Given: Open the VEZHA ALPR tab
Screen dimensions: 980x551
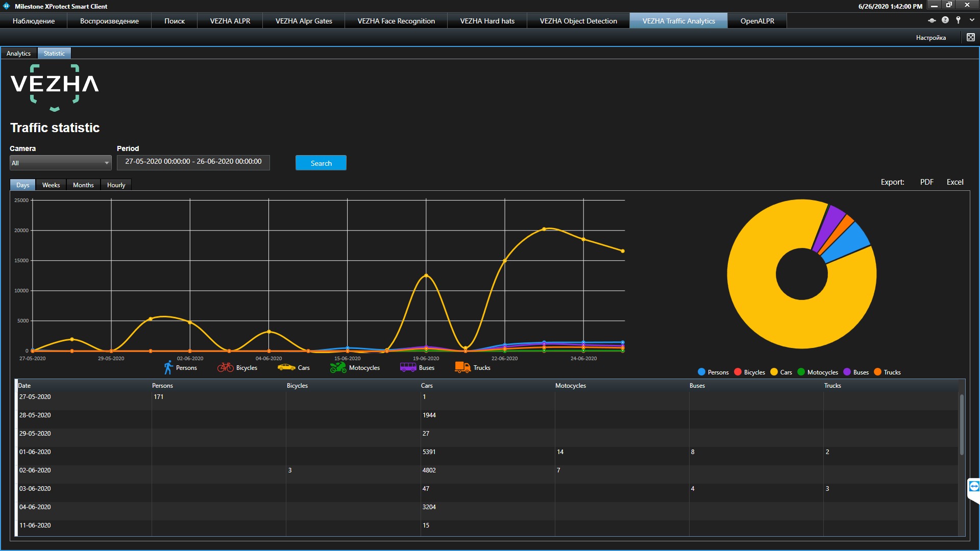Looking at the screenshot, I should [230, 21].
